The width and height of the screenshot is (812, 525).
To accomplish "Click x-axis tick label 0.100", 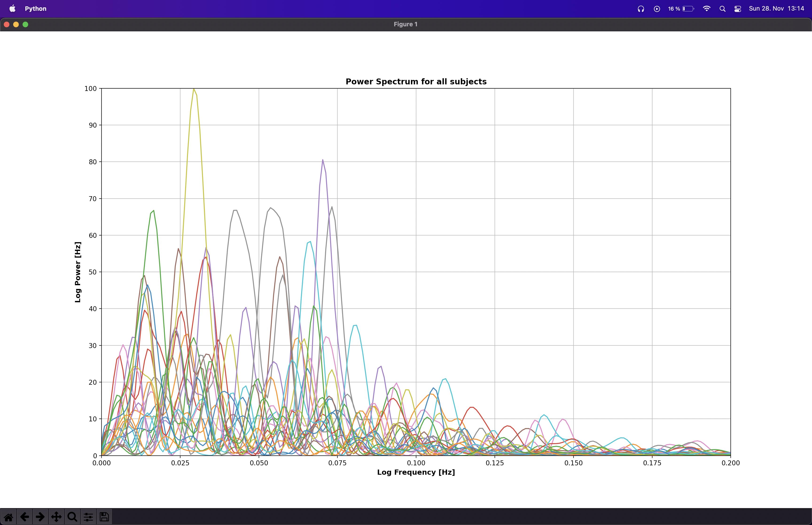I will pyautogui.click(x=416, y=463).
